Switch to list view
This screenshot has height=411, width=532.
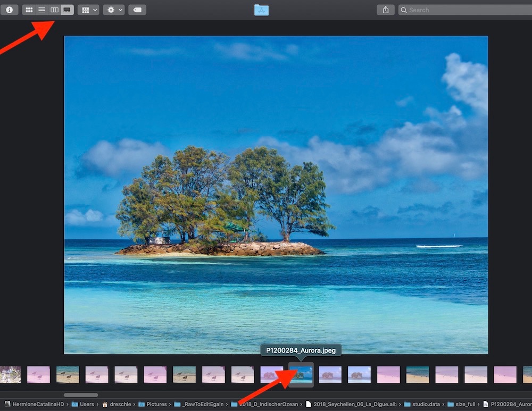(41, 10)
